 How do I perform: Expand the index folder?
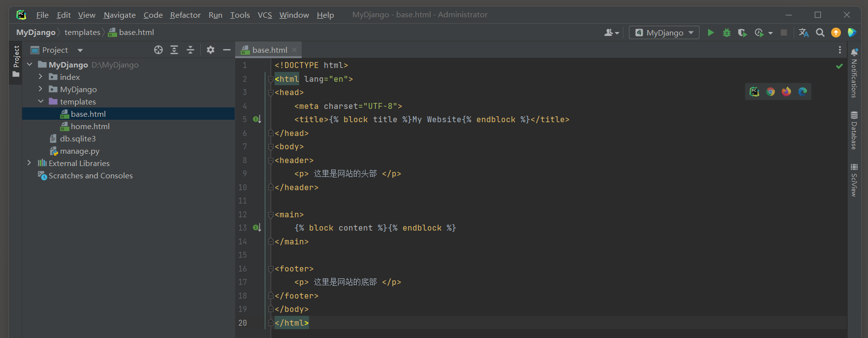(x=40, y=77)
